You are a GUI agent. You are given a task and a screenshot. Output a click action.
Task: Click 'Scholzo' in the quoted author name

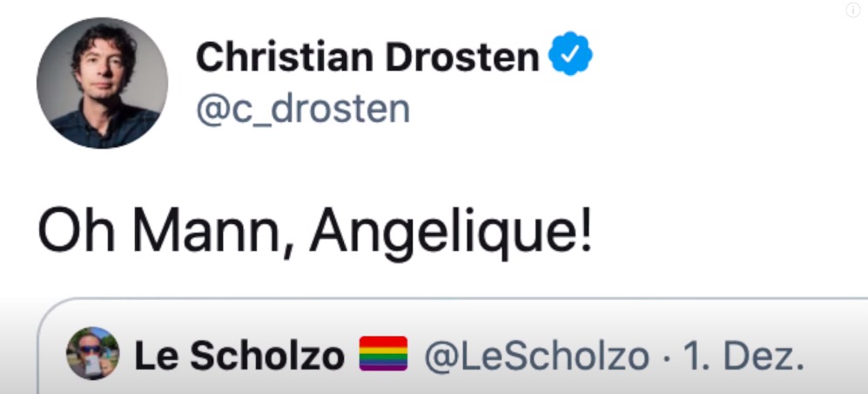(267, 355)
